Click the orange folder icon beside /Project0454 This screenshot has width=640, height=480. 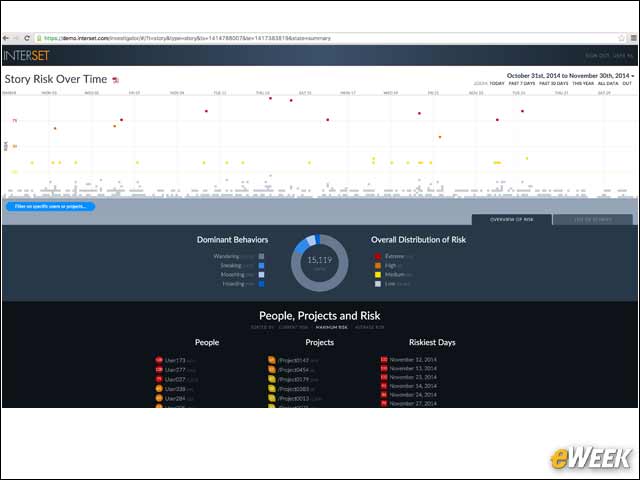click(x=272, y=369)
